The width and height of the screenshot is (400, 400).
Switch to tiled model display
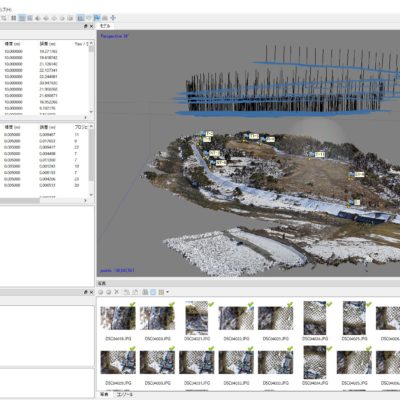click(70, 18)
